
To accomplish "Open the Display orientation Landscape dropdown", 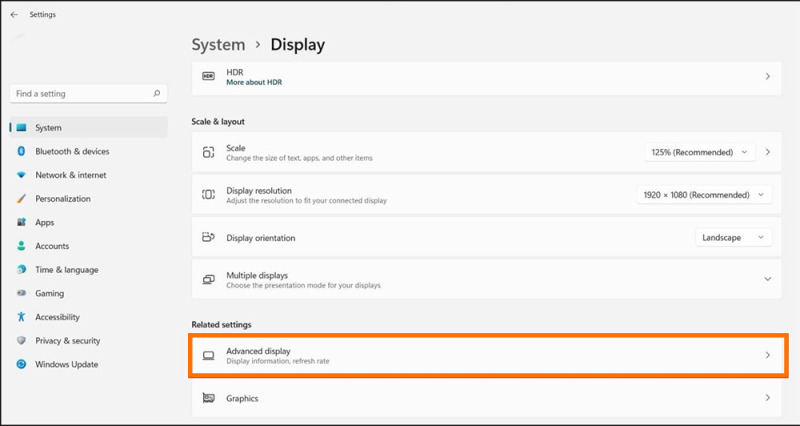I will (733, 238).
